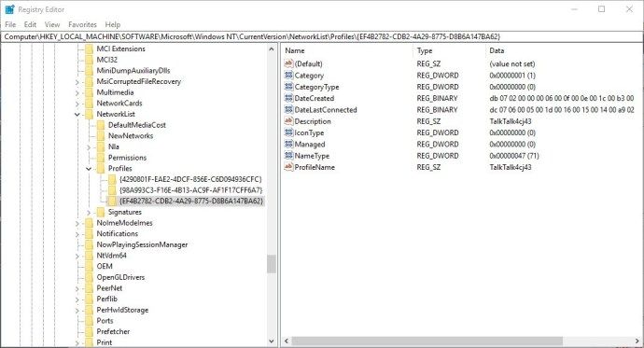Expand the Multimedia registry key
This screenshot has width=644, height=348.
(77, 92)
